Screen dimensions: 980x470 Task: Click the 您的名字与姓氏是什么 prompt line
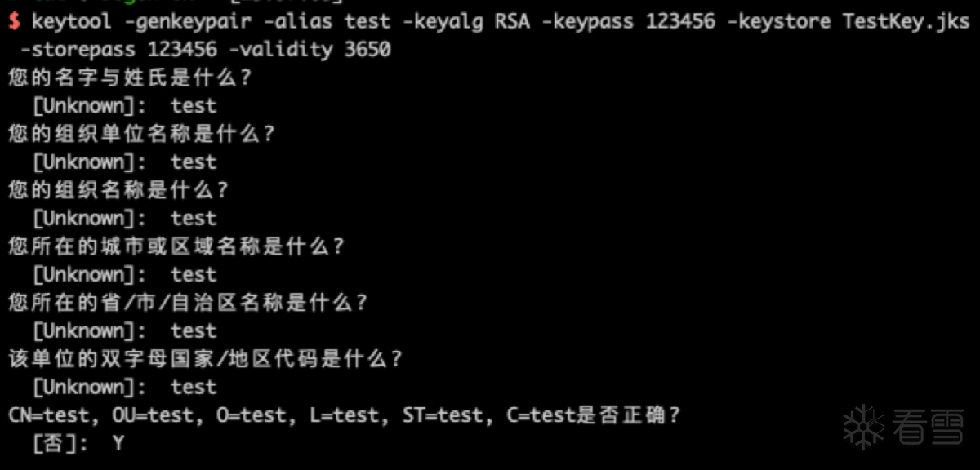click(x=131, y=78)
